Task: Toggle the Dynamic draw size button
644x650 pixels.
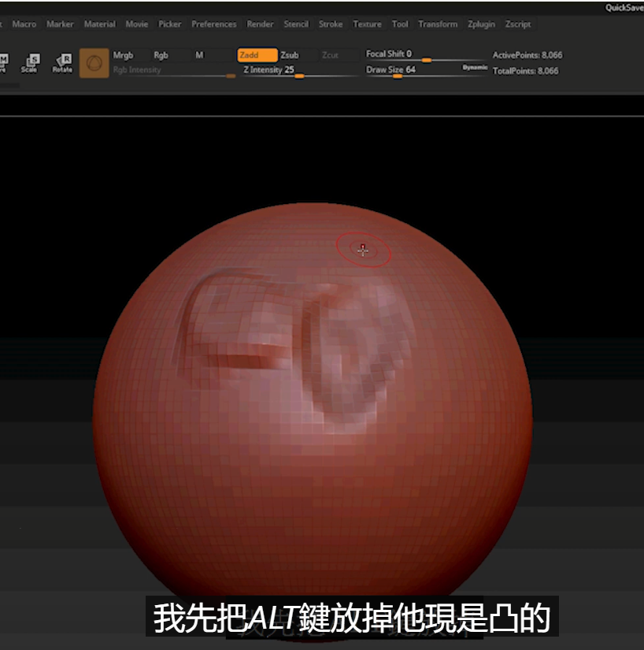Action: coord(475,68)
